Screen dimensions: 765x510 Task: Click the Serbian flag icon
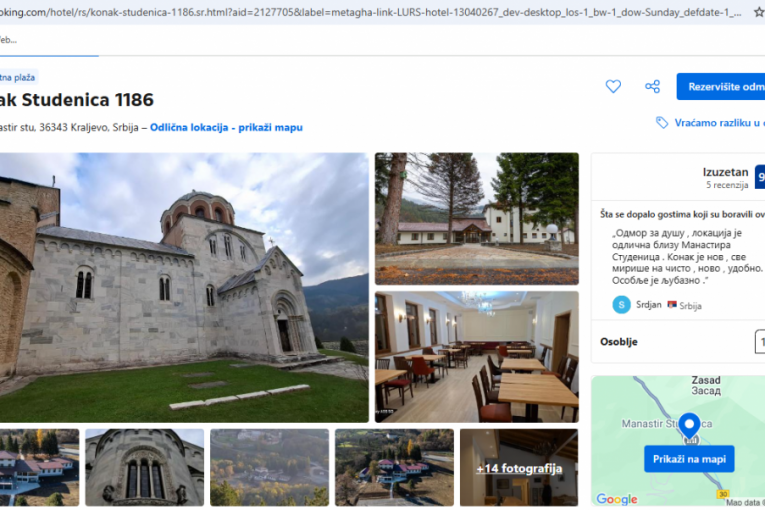pos(671,305)
